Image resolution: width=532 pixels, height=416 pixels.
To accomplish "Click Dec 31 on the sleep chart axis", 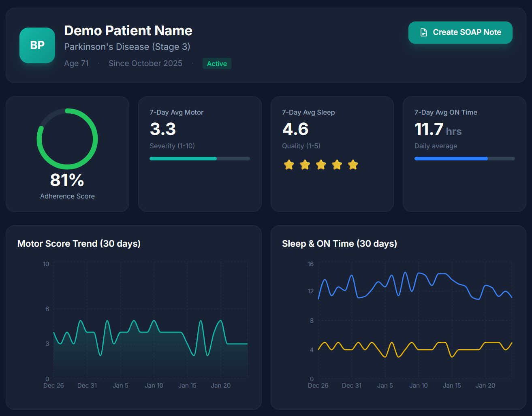I will 352,386.
